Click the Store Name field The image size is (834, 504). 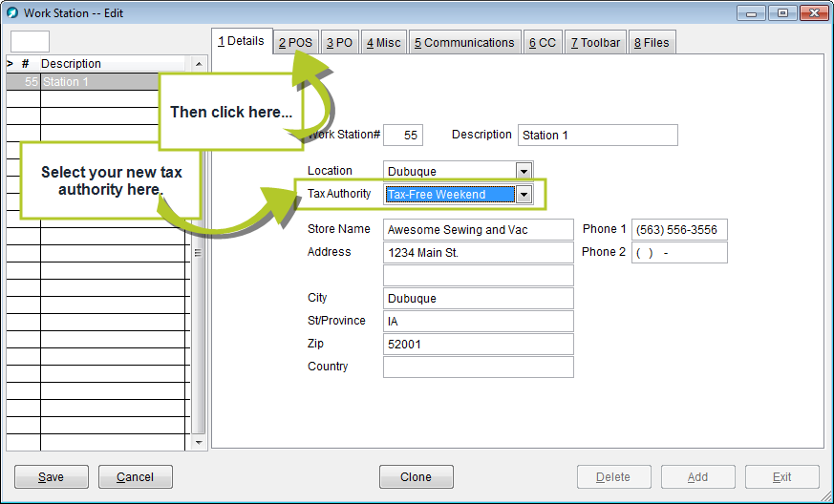478,230
